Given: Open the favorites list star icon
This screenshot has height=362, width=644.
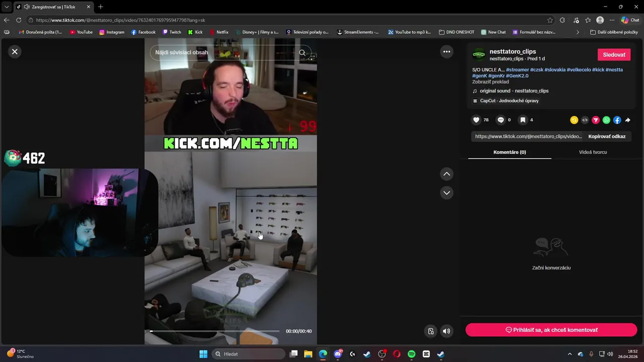Looking at the screenshot, I should click(588, 20).
